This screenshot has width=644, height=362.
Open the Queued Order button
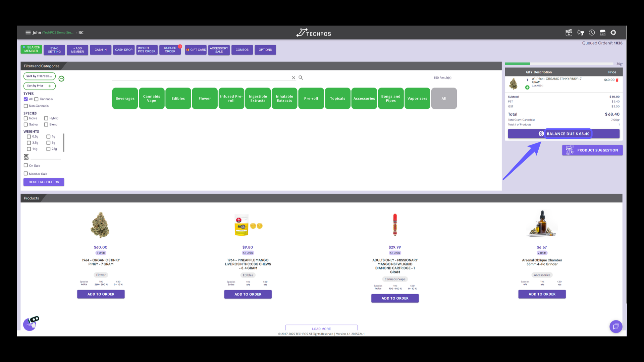170,50
